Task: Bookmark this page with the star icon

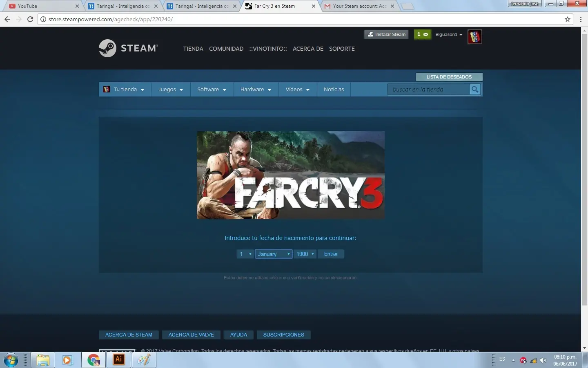Action: 568,19
